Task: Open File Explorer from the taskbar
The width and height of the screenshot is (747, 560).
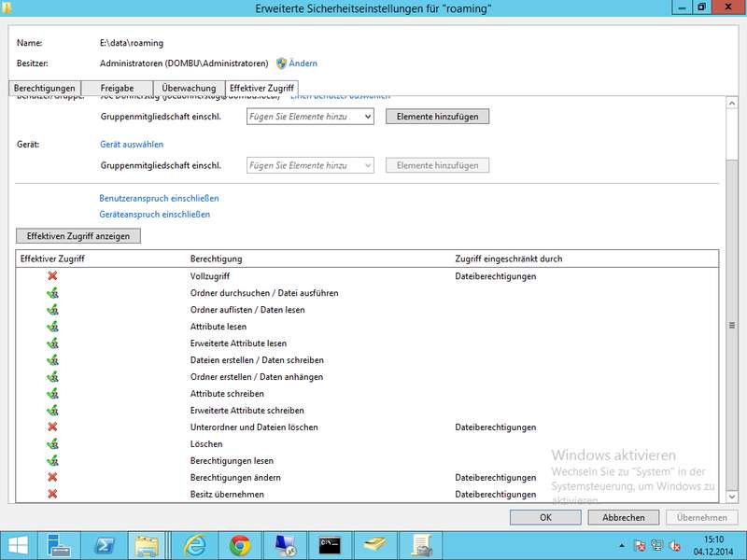Action: [147, 545]
